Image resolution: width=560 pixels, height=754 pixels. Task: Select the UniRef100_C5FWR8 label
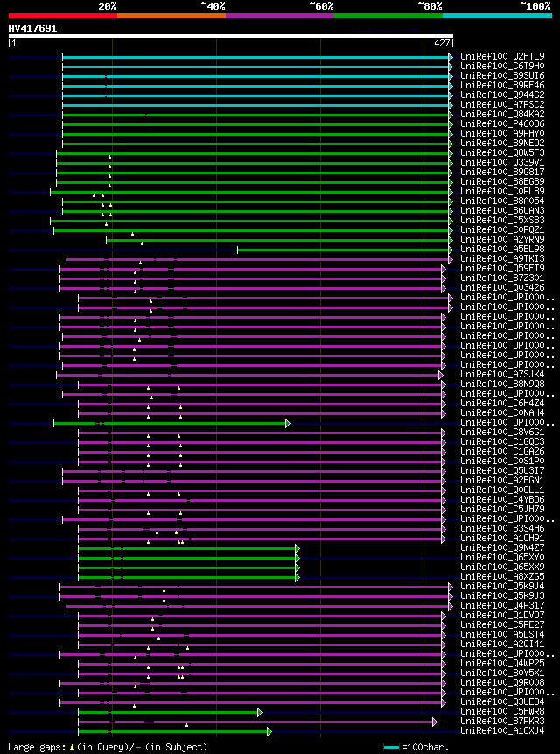pyautogui.click(x=502, y=711)
